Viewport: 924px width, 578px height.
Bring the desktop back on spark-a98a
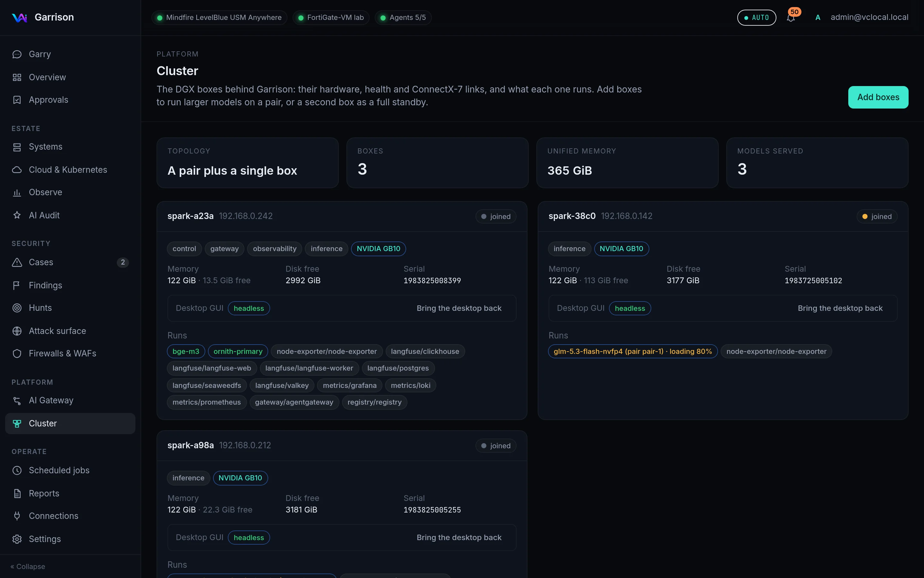click(x=459, y=537)
